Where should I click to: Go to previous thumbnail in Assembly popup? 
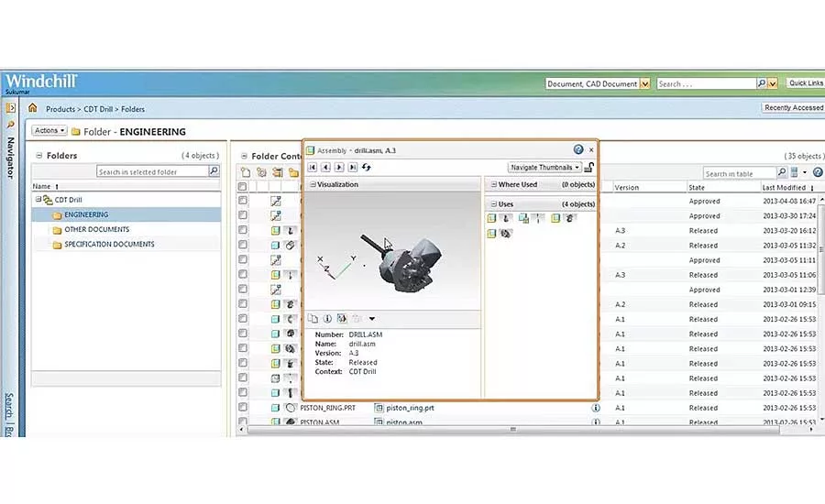click(325, 167)
